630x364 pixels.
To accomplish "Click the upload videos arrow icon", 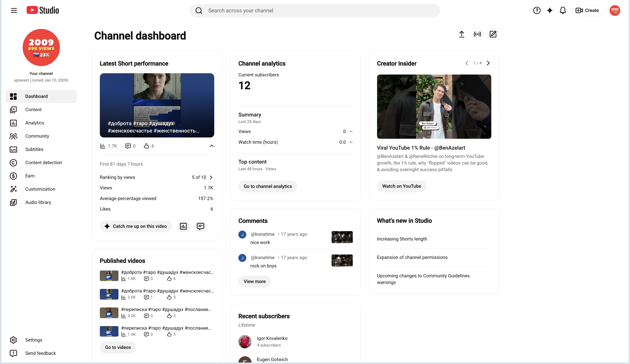I will 461,34.
